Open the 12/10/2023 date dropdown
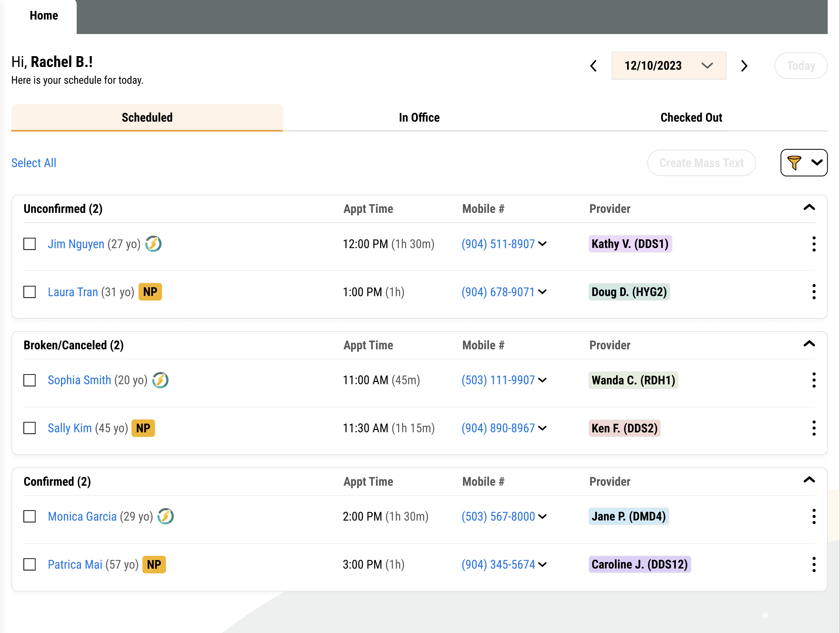 click(669, 66)
